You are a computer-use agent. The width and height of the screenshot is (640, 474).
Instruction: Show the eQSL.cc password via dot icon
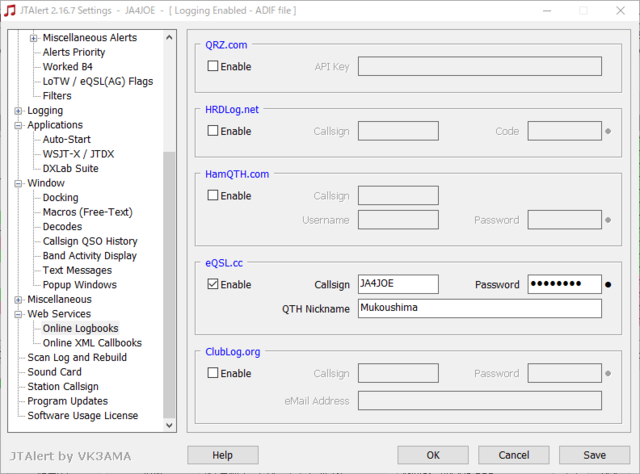click(x=608, y=285)
